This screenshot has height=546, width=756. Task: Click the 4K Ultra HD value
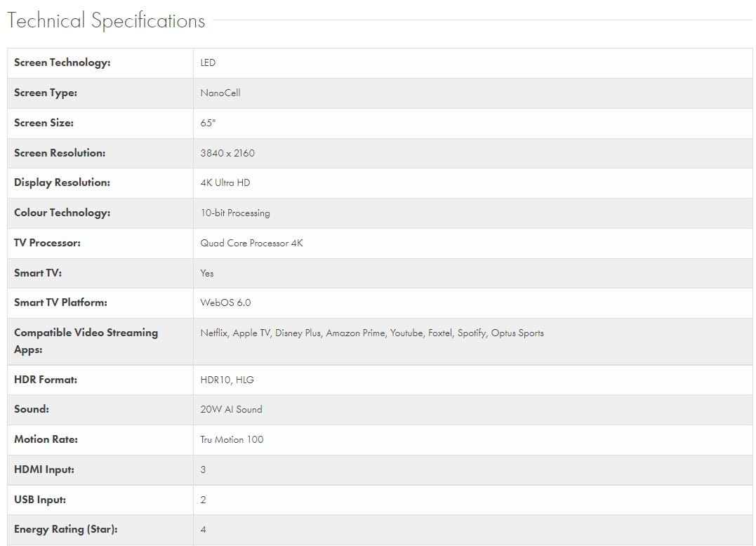click(225, 182)
